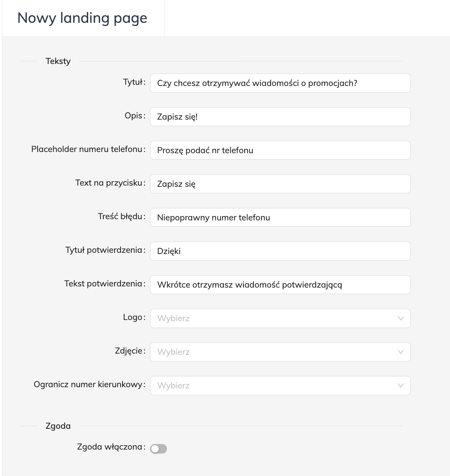Click the Logo field label

(133, 317)
